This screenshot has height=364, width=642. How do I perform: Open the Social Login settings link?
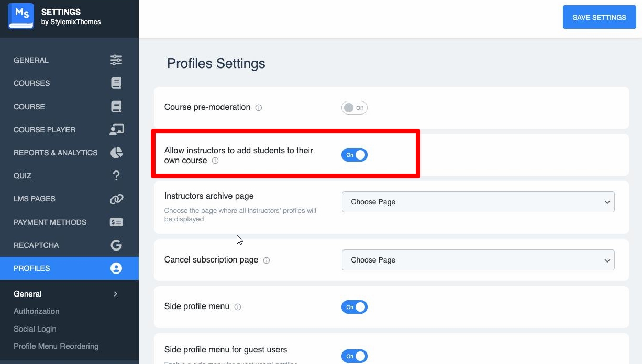pyautogui.click(x=35, y=329)
